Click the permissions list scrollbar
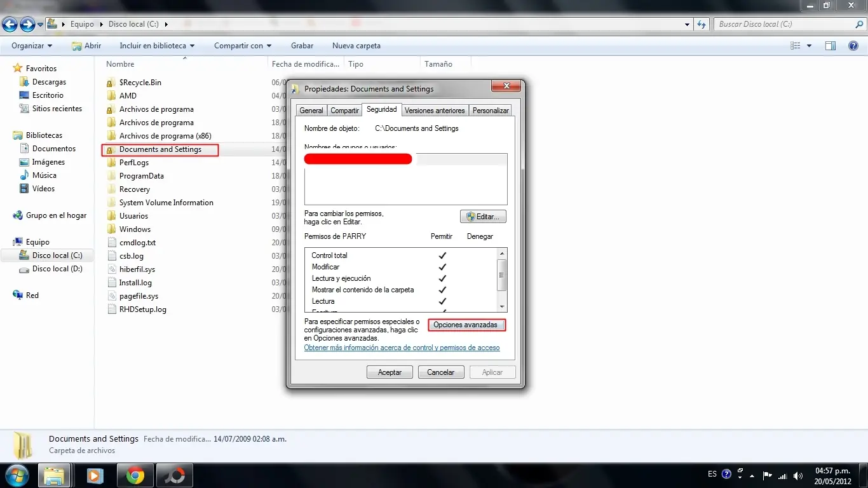Image resolution: width=868 pixels, height=488 pixels. point(501,276)
